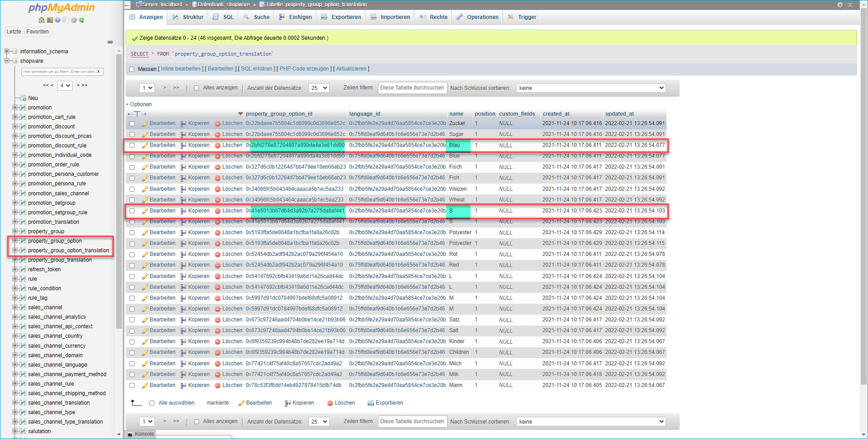This screenshot has height=439, width=868.
Task: Switch to the Struktur tab
Action: [188, 17]
